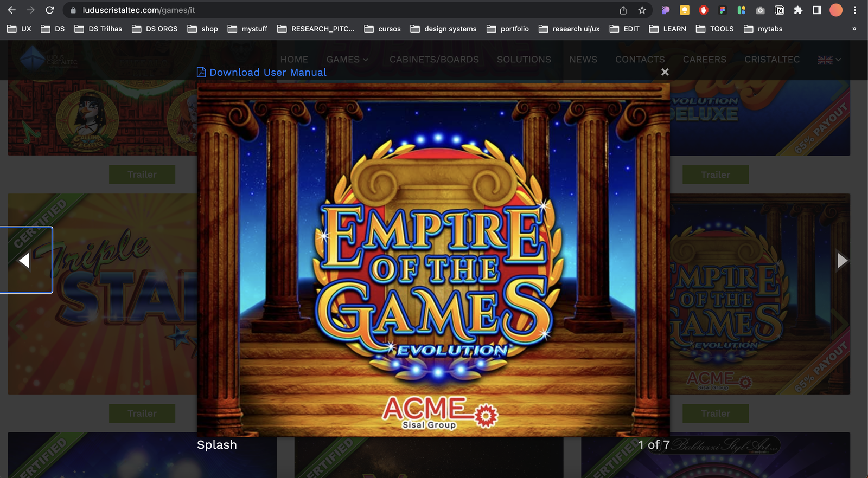Image resolution: width=868 pixels, height=478 pixels.
Task: Open the SOLUTIONS menu item
Action: tap(524, 60)
